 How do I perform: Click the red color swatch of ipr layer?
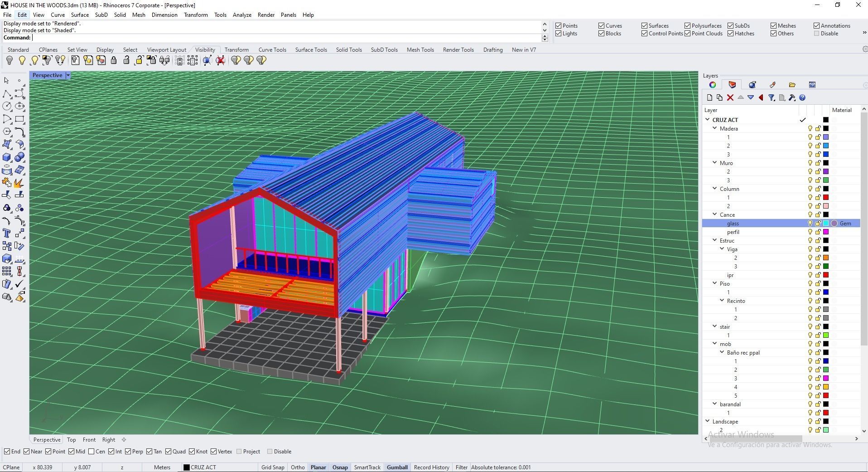(x=826, y=275)
